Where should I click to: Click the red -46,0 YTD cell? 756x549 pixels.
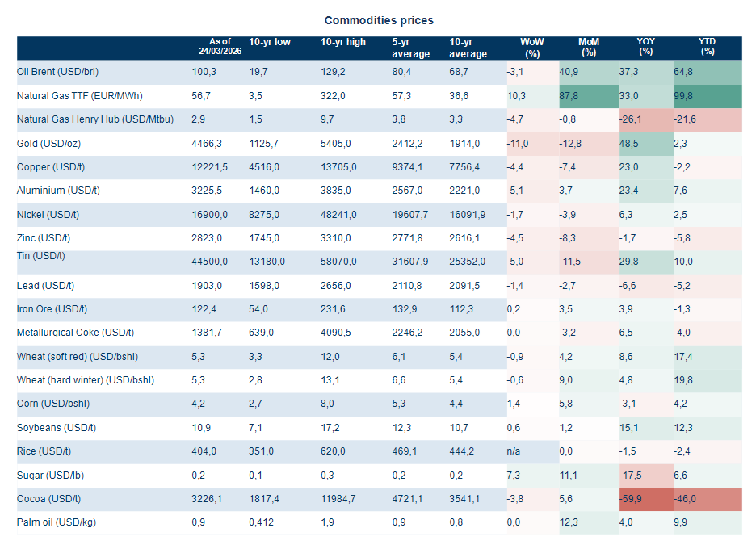[708, 499]
